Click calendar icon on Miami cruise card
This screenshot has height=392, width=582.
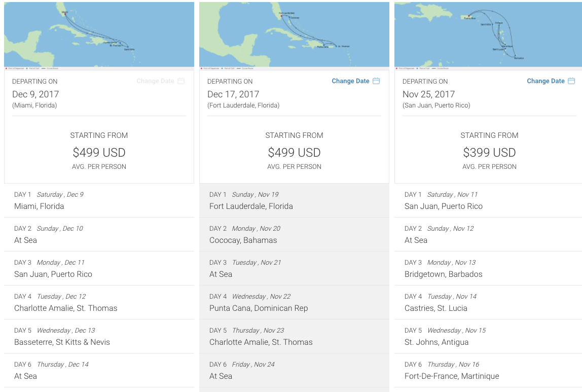181,81
